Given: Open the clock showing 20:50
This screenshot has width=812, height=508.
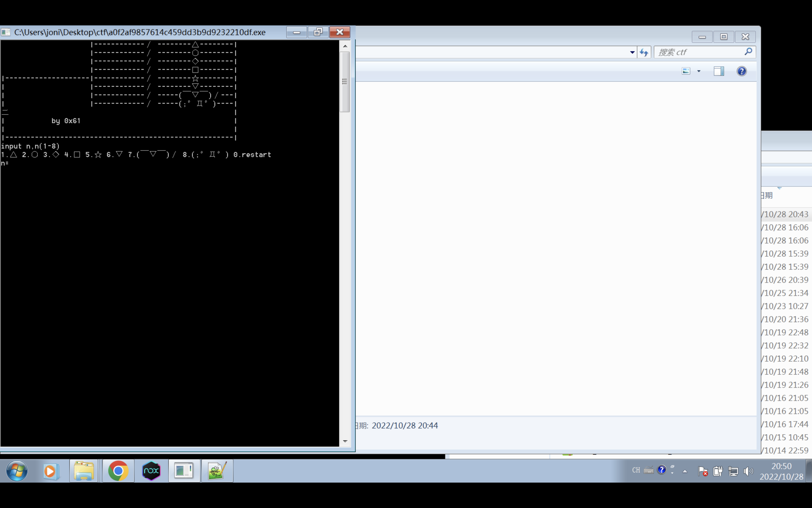Looking at the screenshot, I should pyautogui.click(x=782, y=471).
